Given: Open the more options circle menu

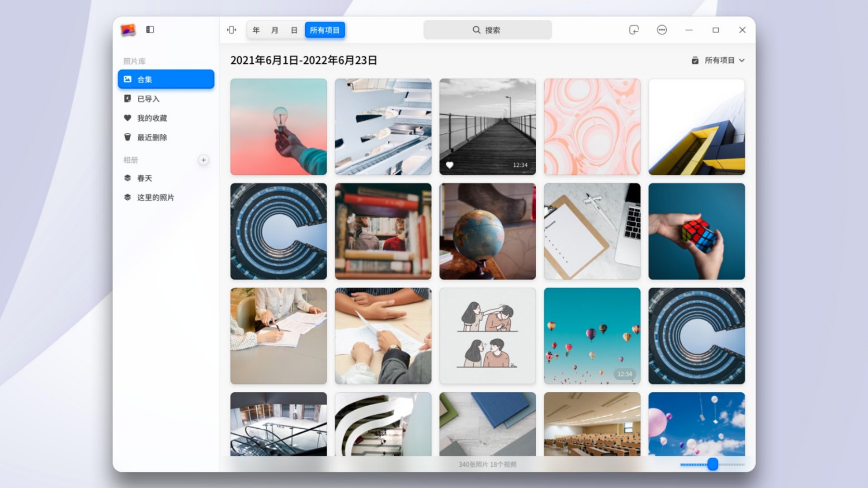Looking at the screenshot, I should [661, 30].
